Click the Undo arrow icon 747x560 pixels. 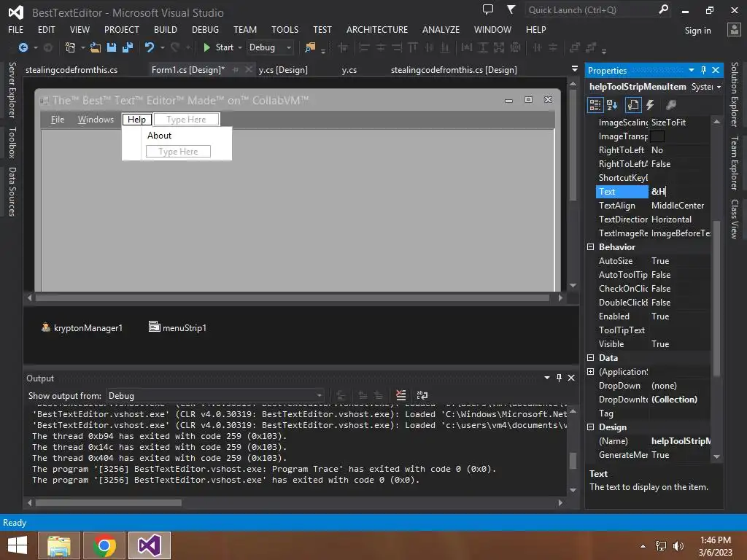point(150,47)
